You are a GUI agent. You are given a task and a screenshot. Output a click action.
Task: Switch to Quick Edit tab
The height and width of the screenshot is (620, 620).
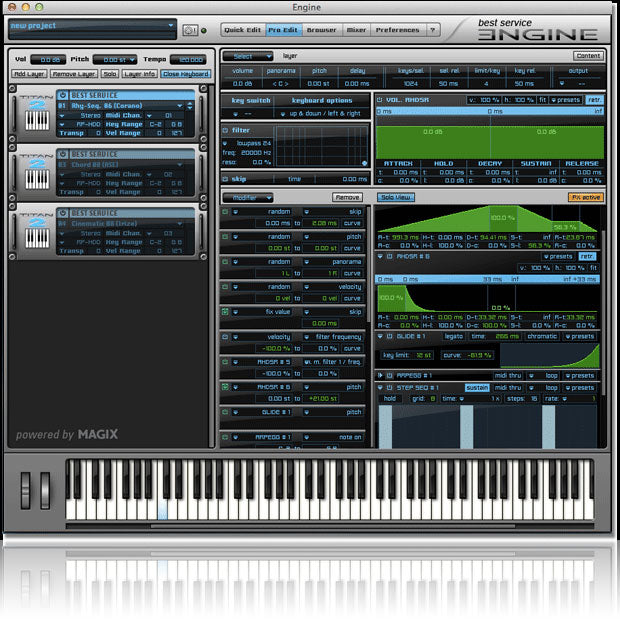tap(243, 30)
